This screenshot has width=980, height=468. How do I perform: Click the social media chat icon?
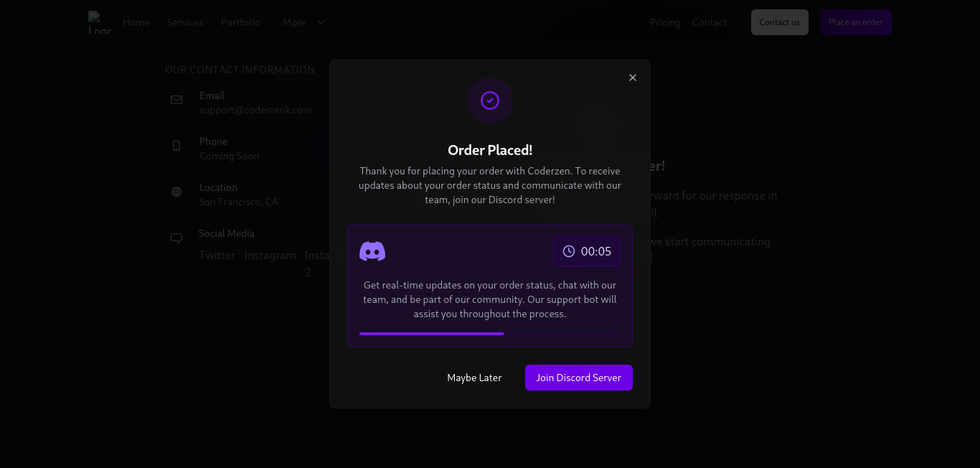tap(176, 238)
